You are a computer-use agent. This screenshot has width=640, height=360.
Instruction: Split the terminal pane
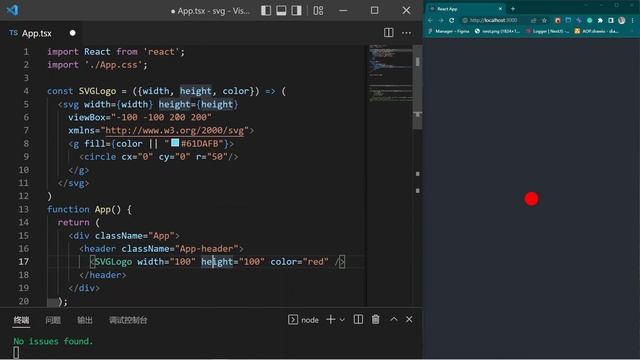coord(358,320)
